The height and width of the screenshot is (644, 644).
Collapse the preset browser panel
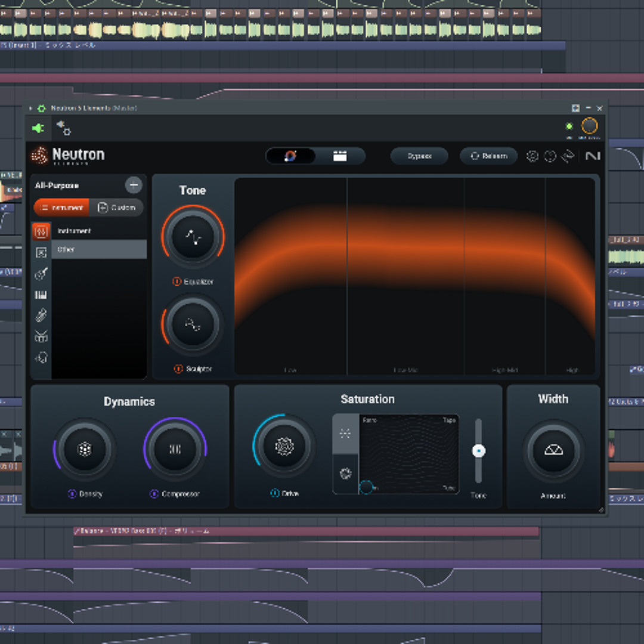(x=134, y=186)
